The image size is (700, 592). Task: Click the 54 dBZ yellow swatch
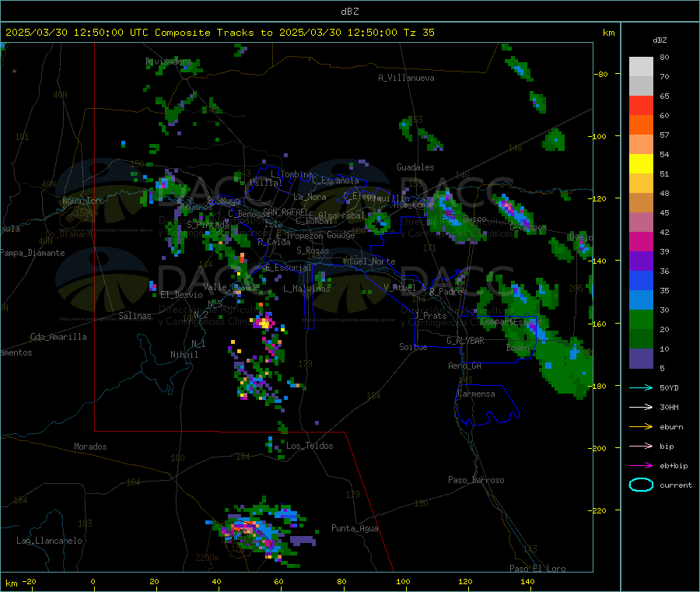641,164
